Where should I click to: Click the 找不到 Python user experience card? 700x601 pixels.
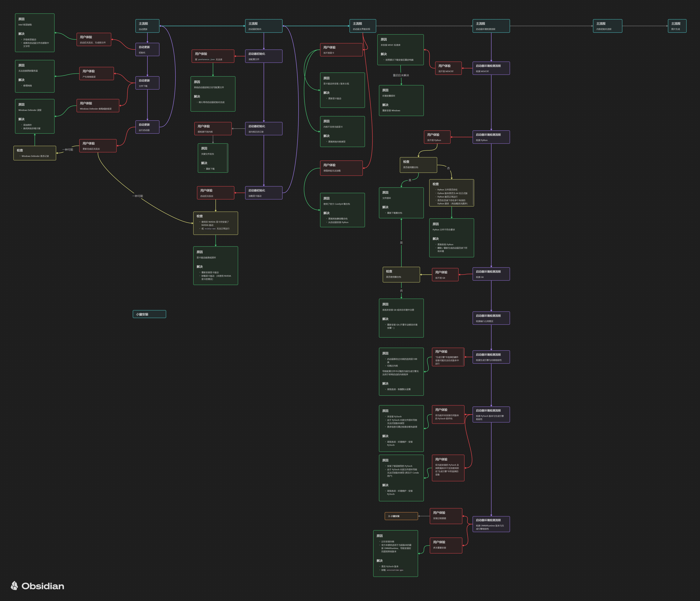coord(437,137)
